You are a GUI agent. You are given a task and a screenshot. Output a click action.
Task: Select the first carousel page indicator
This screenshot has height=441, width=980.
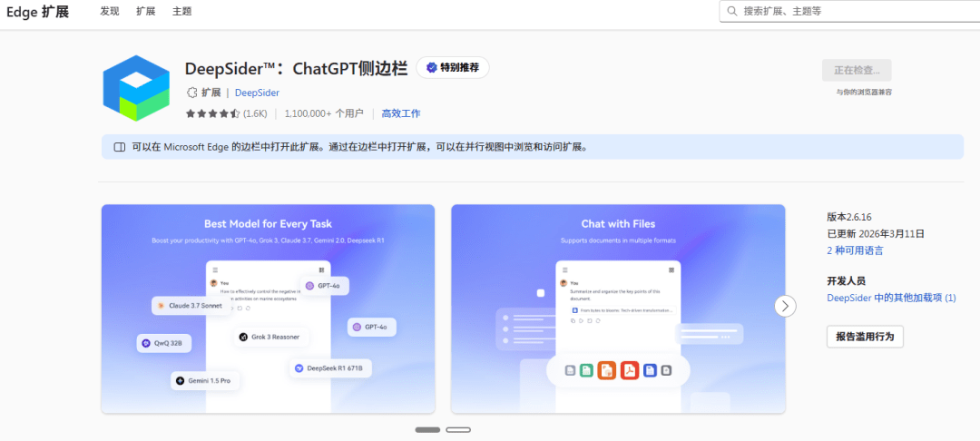tap(427, 430)
